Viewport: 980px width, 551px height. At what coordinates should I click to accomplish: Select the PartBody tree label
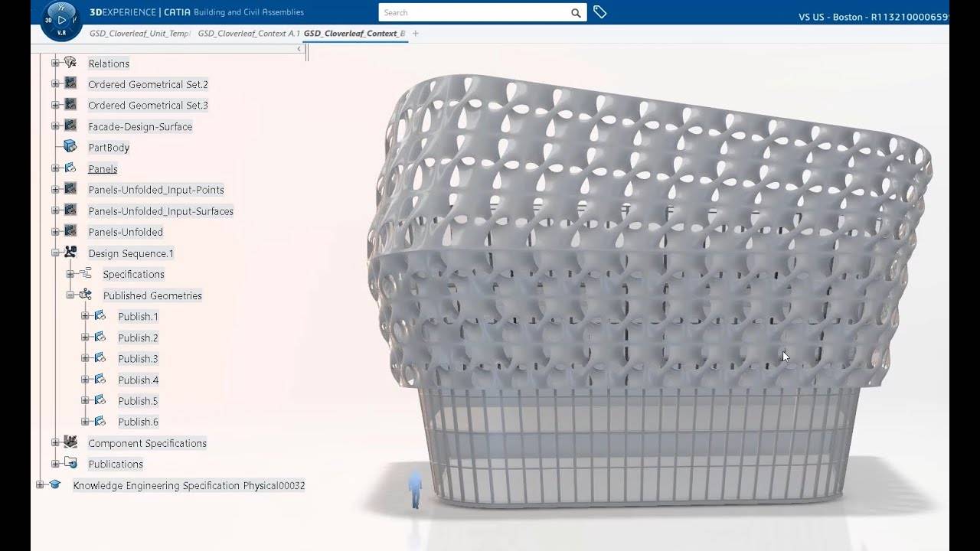click(x=109, y=148)
